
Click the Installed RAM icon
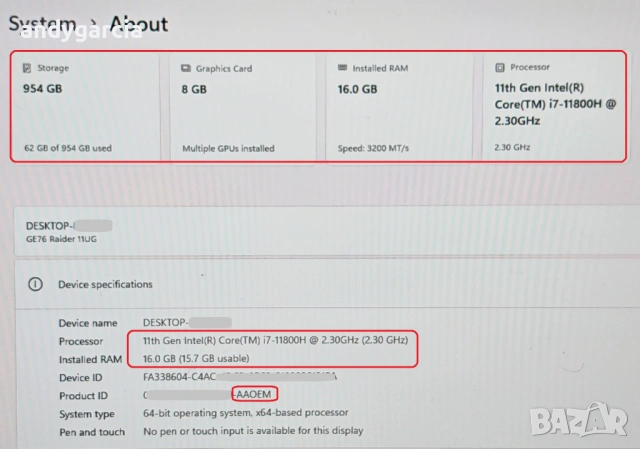pyautogui.click(x=342, y=67)
